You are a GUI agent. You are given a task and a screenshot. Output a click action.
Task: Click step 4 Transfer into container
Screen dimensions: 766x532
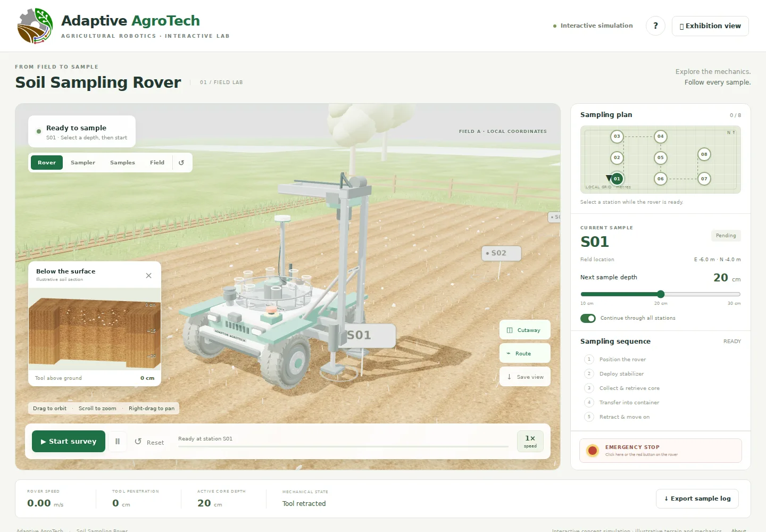coord(622,403)
